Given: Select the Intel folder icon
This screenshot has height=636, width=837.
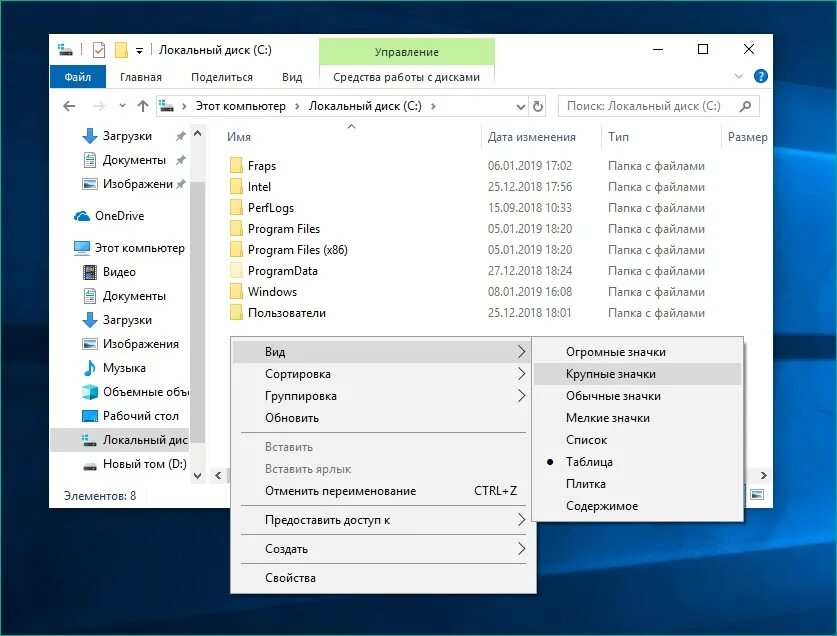Looking at the screenshot, I should (236, 186).
